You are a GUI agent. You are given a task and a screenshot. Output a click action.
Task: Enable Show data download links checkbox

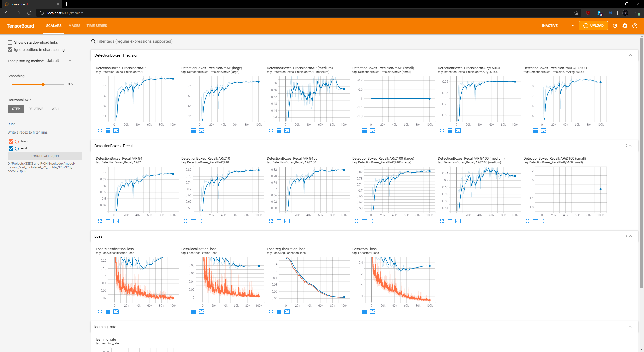click(10, 42)
